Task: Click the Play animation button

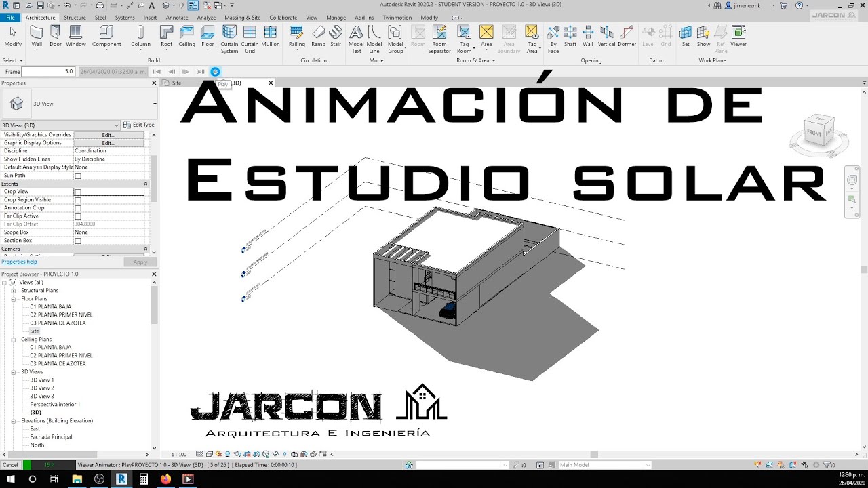Action: [x=215, y=71]
